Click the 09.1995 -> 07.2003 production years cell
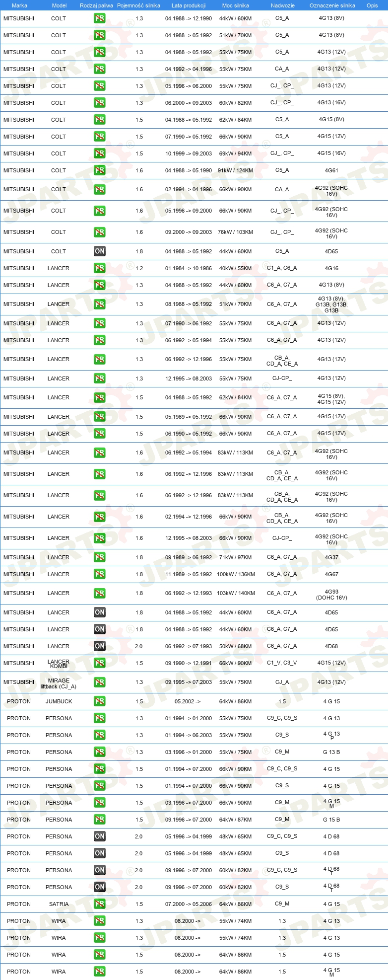This screenshot has width=388, height=980. pos(189,682)
